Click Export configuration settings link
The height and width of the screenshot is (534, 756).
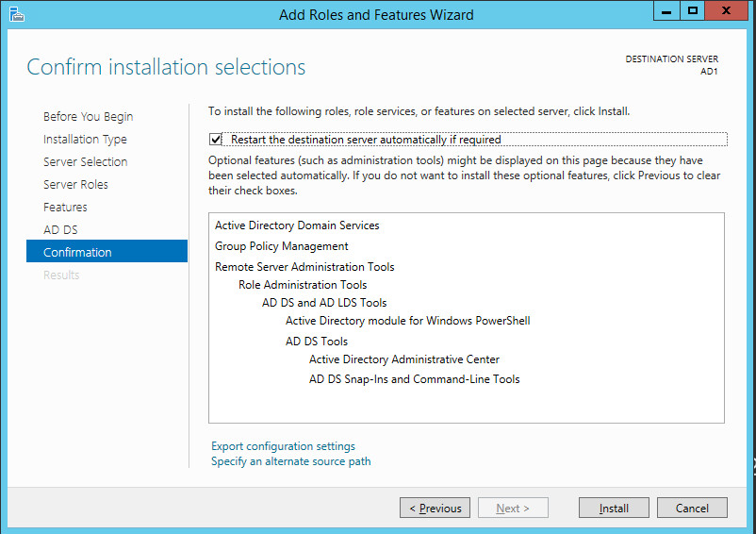point(283,446)
